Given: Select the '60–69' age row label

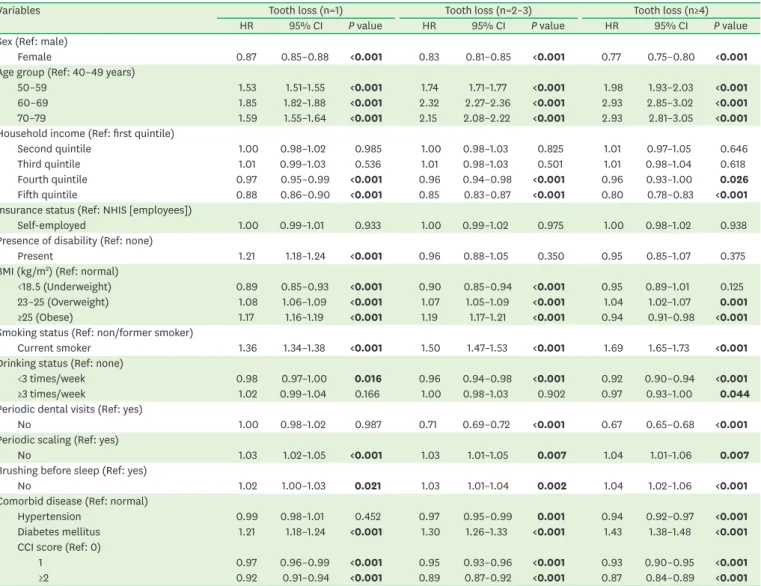Looking at the screenshot, I should tap(32, 103).
